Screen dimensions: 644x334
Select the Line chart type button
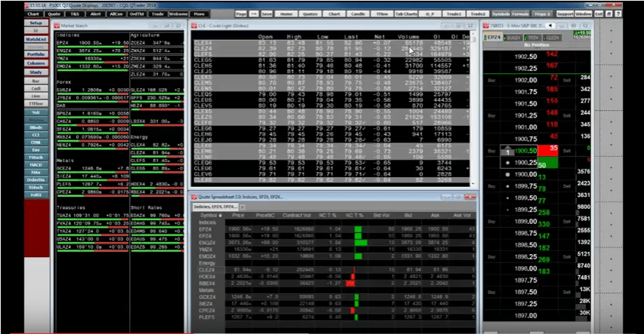click(x=36, y=96)
